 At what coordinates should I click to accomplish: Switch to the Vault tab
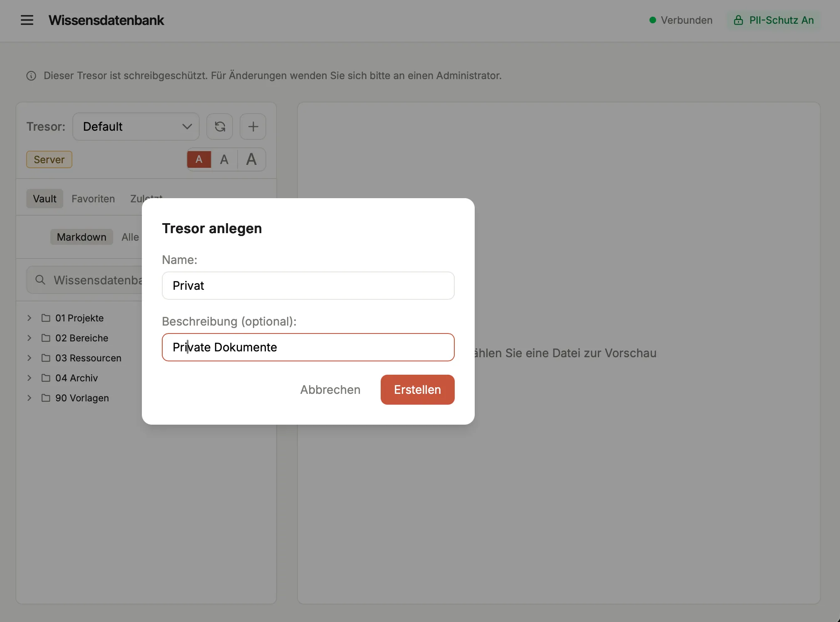tap(45, 199)
